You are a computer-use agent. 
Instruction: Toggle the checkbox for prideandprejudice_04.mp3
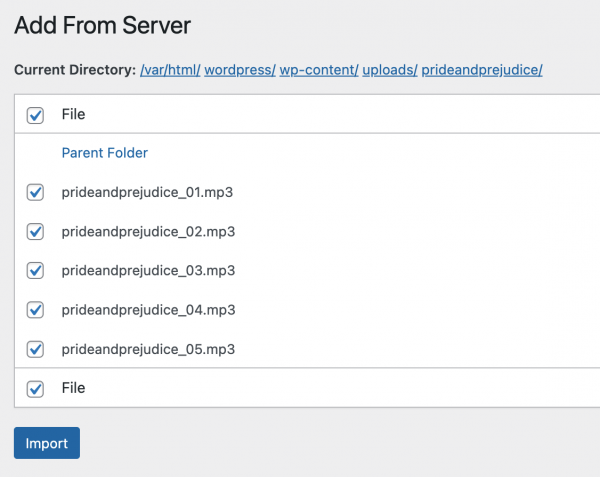(x=36, y=310)
